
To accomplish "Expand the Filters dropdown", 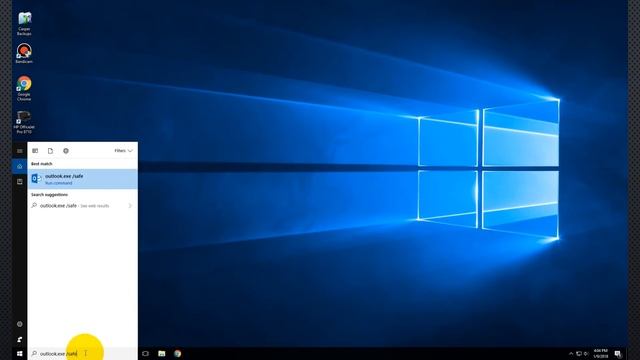I will (123, 151).
